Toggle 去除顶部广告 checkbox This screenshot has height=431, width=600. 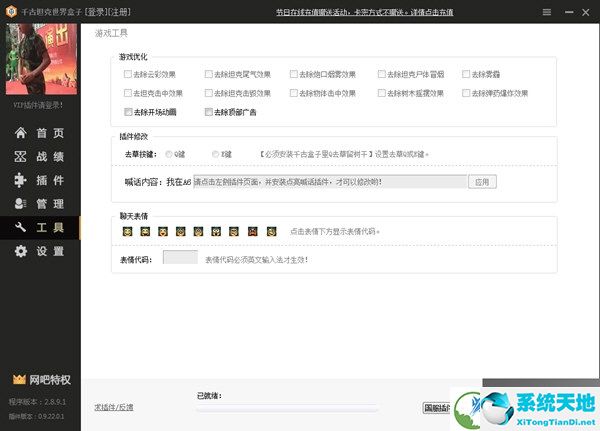209,112
